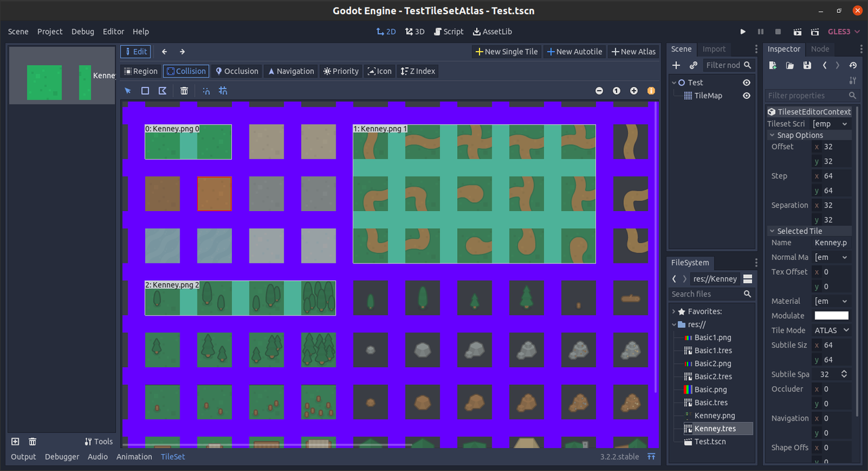Open FileSystem dock options menu
Screen dimensions: 868x471
(x=756, y=263)
